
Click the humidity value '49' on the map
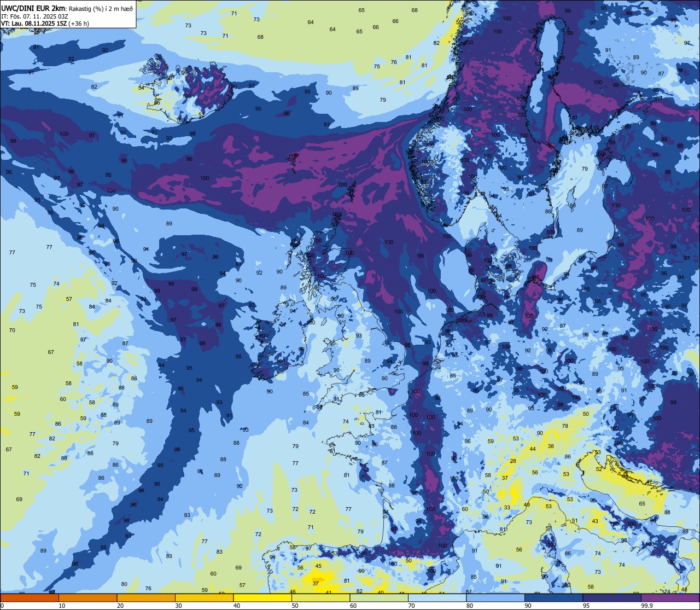(x=527, y=504)
